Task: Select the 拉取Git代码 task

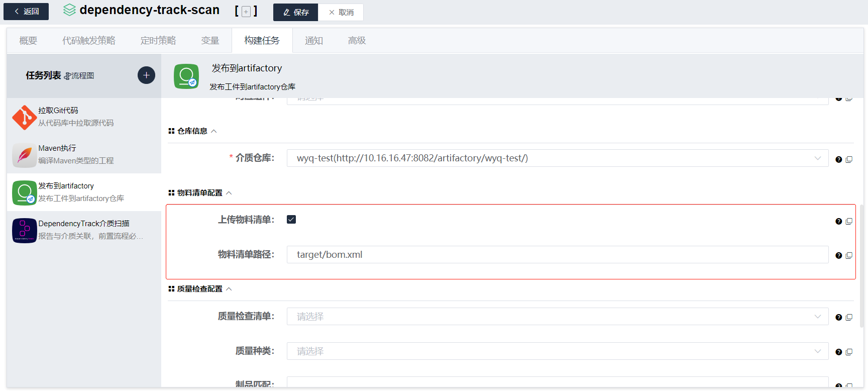Action: tap(84, 117)
